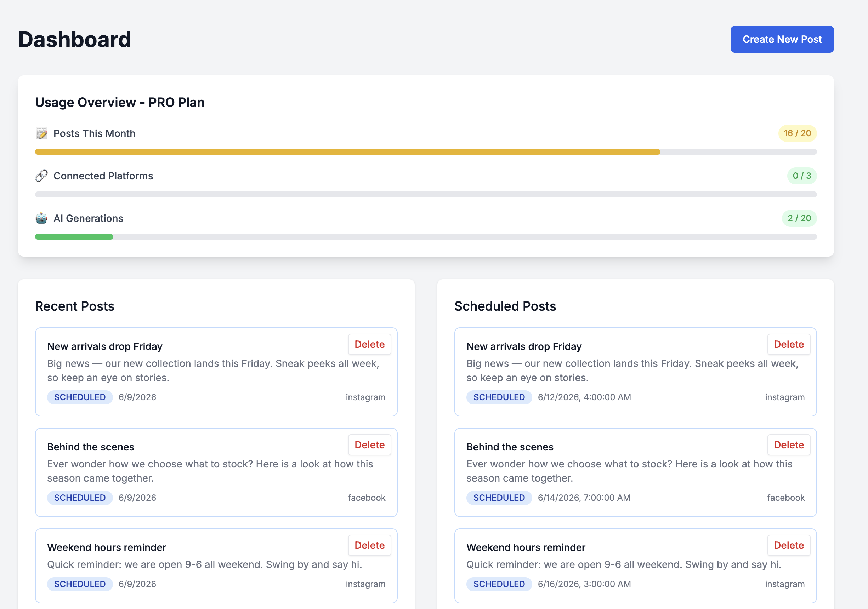This screenshot has width=868, height=609.
Task: Delete Weekend hours reminder in Scheduled Posts
Action: [789, 545]
